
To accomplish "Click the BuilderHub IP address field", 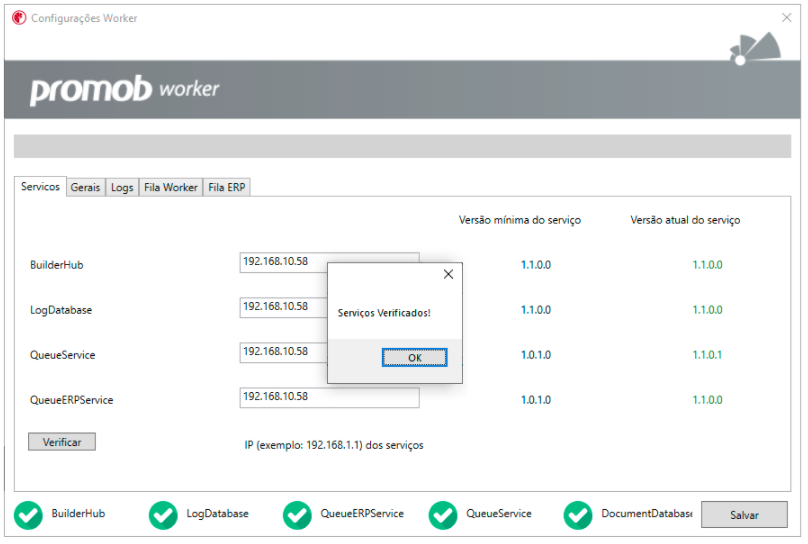I will 329,262.
